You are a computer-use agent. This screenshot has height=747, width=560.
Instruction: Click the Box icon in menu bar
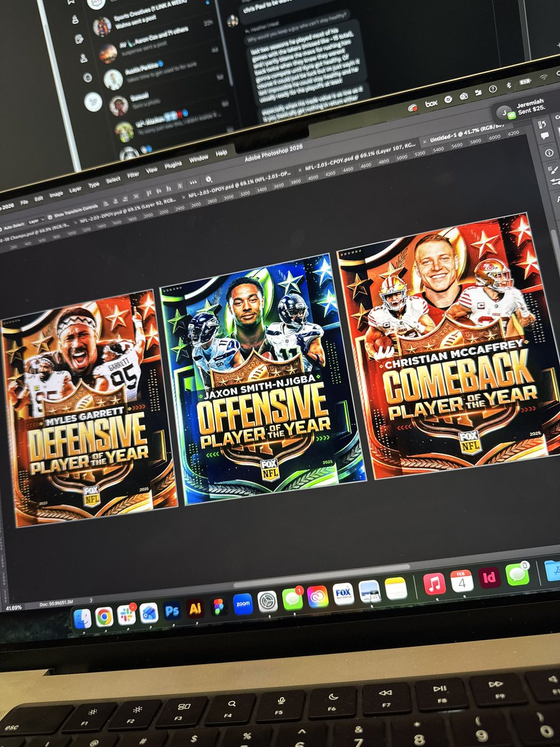[431, 104]
